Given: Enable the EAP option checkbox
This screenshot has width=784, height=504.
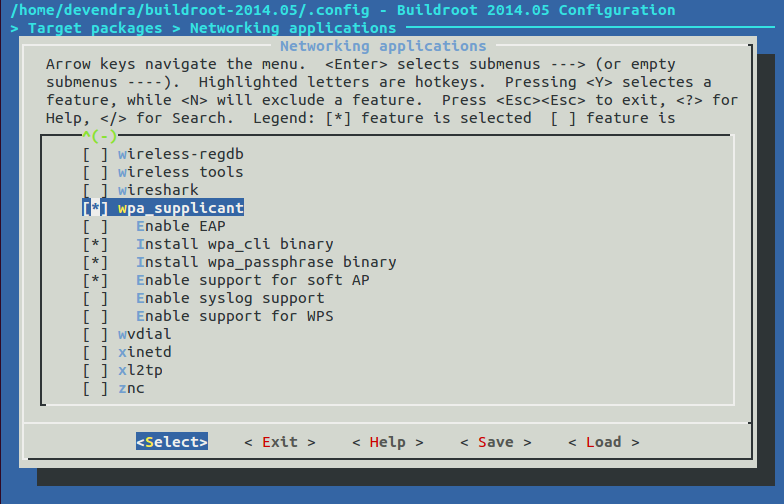Looking at the screenshot, I should [x=95, y=226].
